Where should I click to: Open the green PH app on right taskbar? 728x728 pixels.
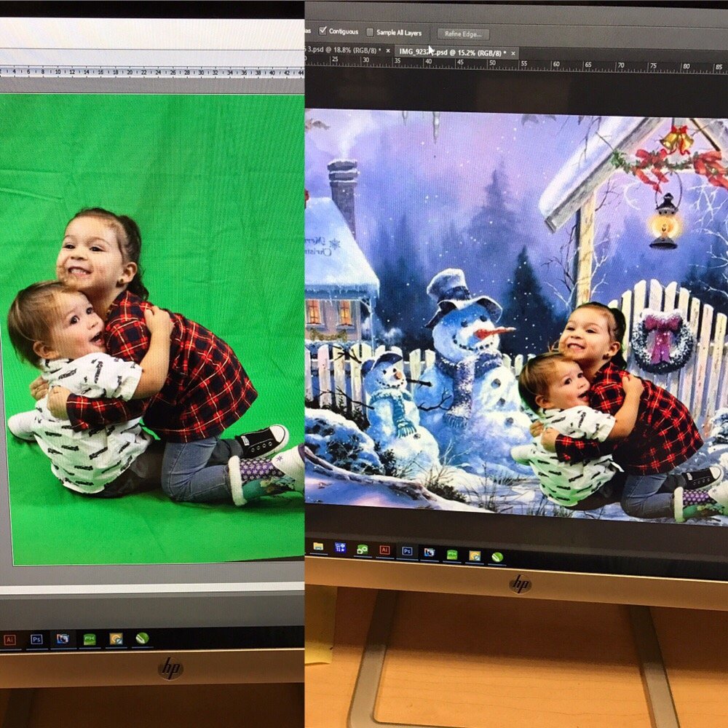452,555
